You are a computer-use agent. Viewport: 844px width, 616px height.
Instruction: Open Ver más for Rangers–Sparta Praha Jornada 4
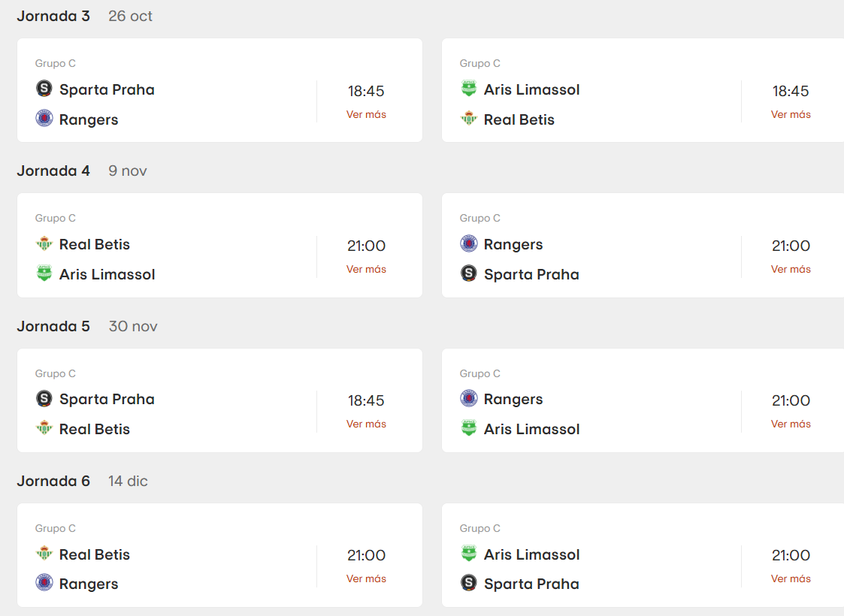click(x=791, y=269)
